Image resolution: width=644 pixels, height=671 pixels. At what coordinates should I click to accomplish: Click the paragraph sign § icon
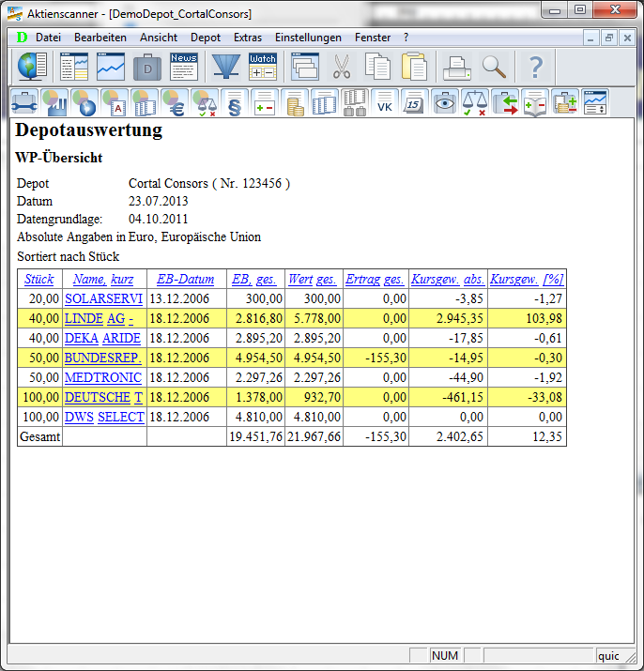click(234, 102)
